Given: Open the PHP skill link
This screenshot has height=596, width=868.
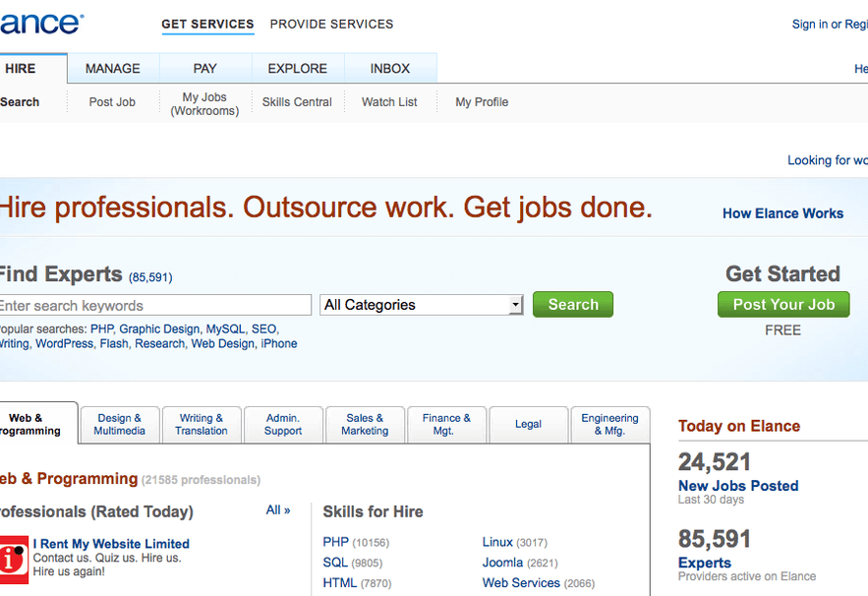Looking at the screenshot, I should tap(336, 542).
